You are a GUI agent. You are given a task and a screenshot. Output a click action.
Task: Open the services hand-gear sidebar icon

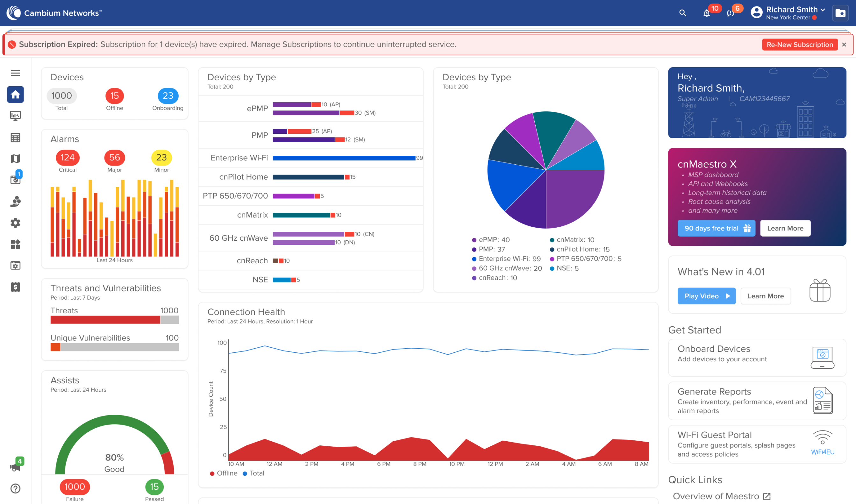[15, 202]
